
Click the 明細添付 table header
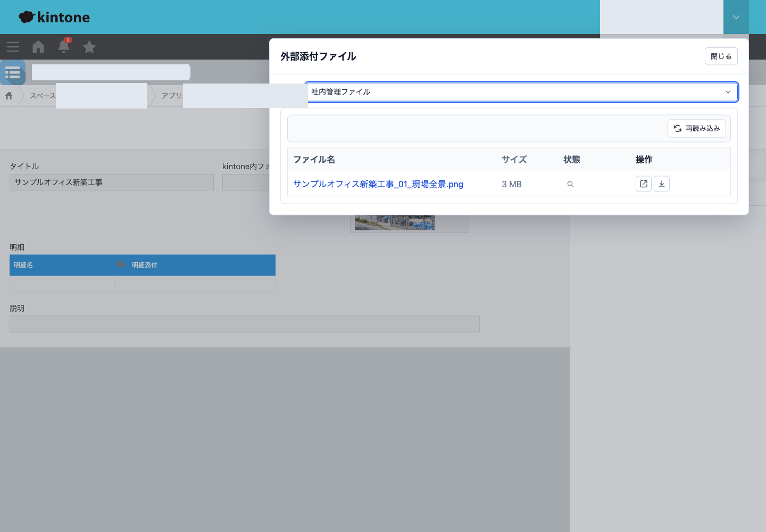tap(145, 265)
